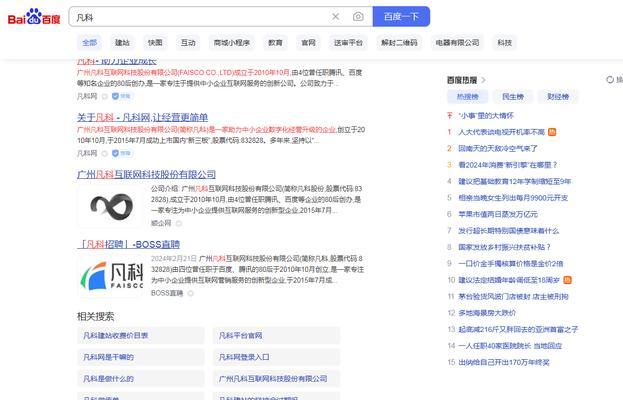Open hot topic 人大代表谈电视开机率不高
623x400 pixels.
(x=501, y=132)
